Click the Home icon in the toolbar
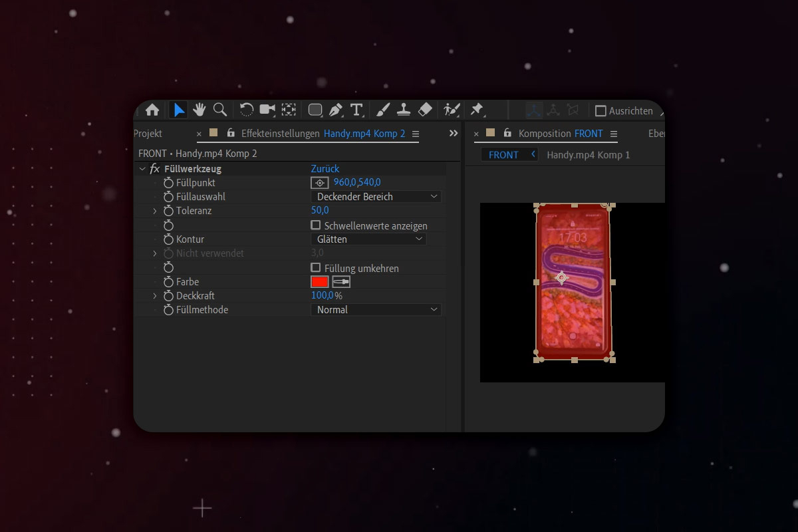This screenshot has width=798, height=532. (152, 110)
